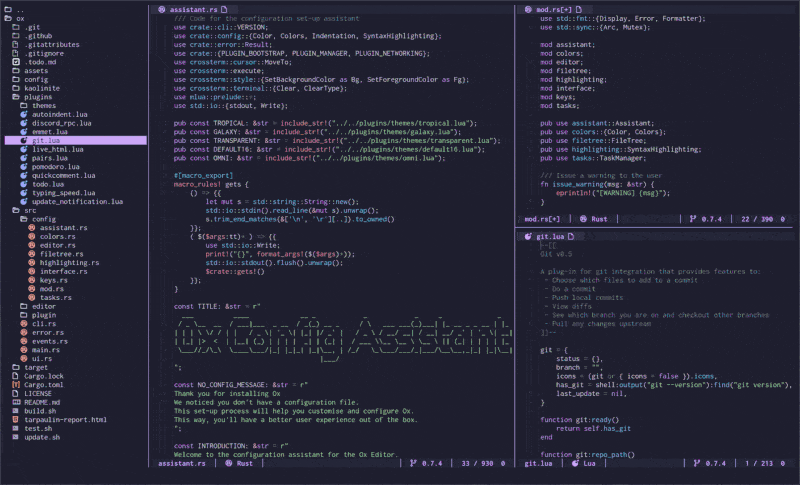Open update.sh in the file tree
The image size is (800, 485).
pos(42,437)
